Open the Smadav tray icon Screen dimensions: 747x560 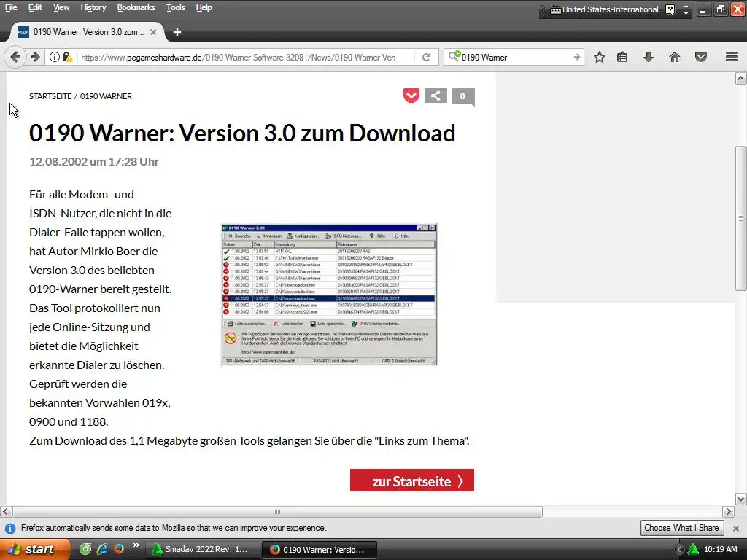[693, 549]
